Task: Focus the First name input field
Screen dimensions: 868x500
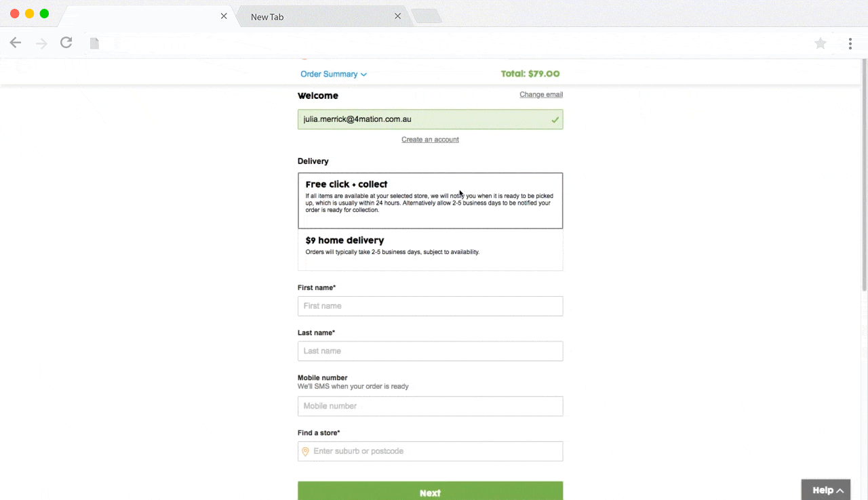Action: click(x=430, y=306)
